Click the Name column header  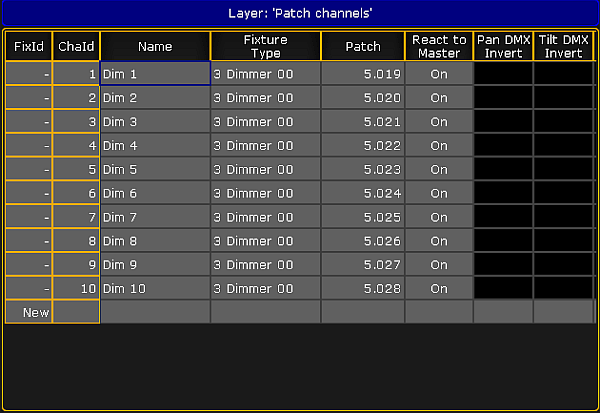click(155, 46)
